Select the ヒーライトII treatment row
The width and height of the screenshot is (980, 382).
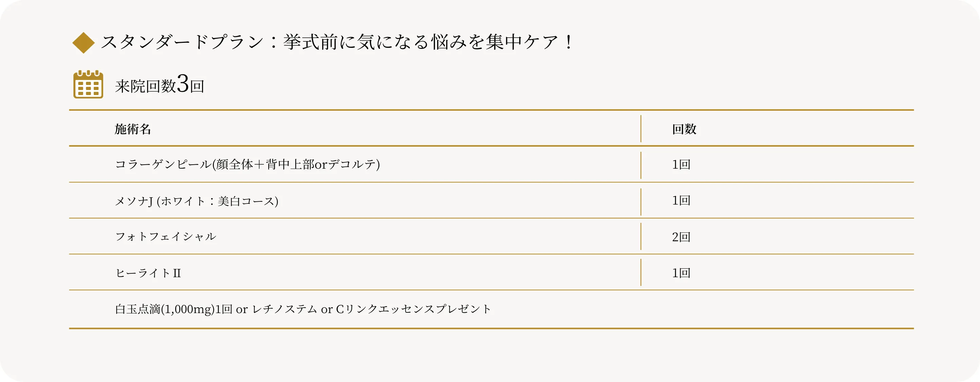148,273
